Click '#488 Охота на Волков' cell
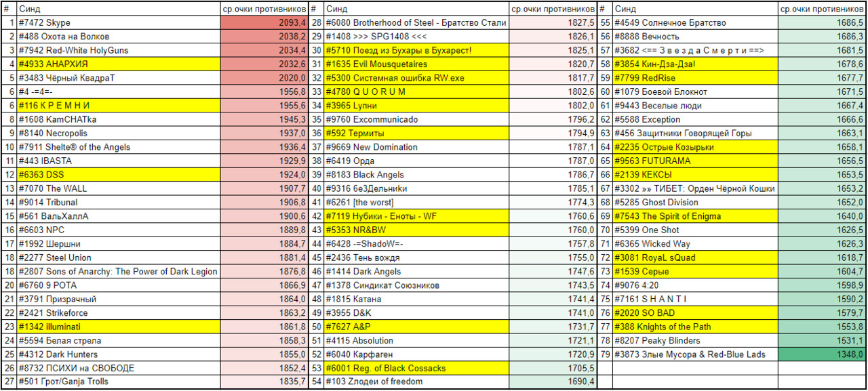The height and width of the screenshot is (391, 868). point(119,37)
